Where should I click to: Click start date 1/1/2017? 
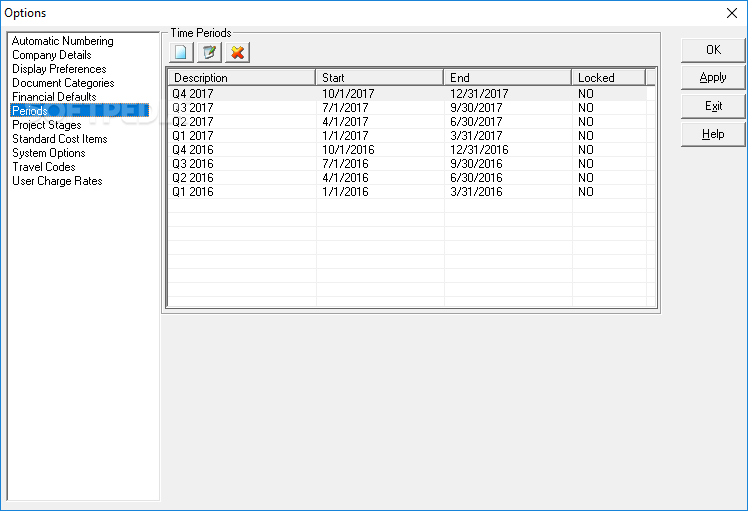click(x=345, y=136)
